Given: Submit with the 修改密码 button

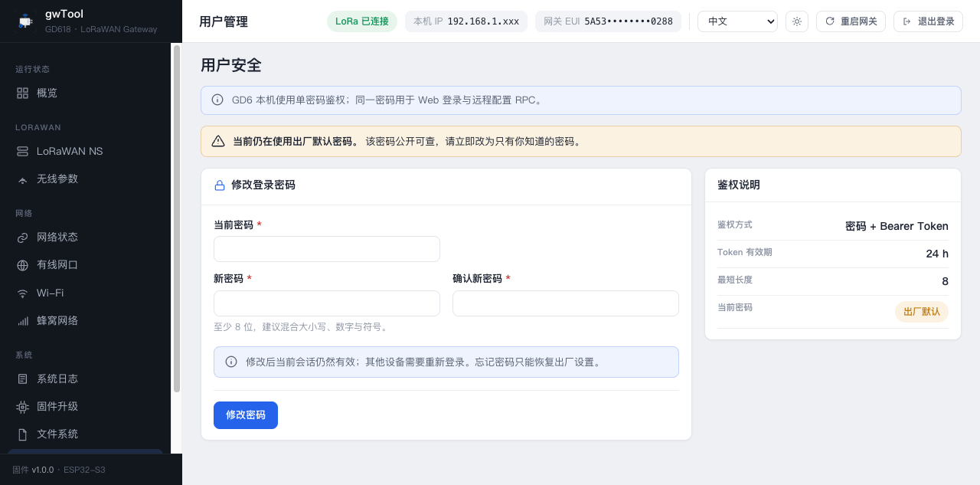Looking at the screenshot, I should click(246, 415).
